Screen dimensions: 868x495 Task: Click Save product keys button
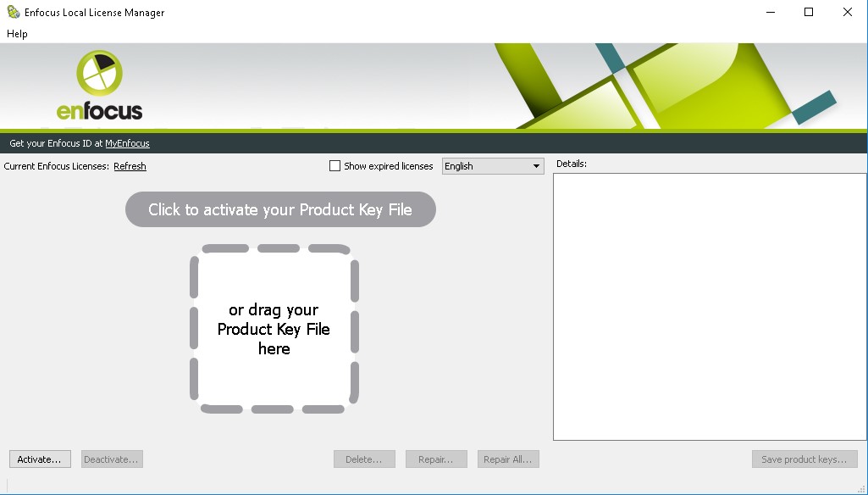[x=804, y=459]
